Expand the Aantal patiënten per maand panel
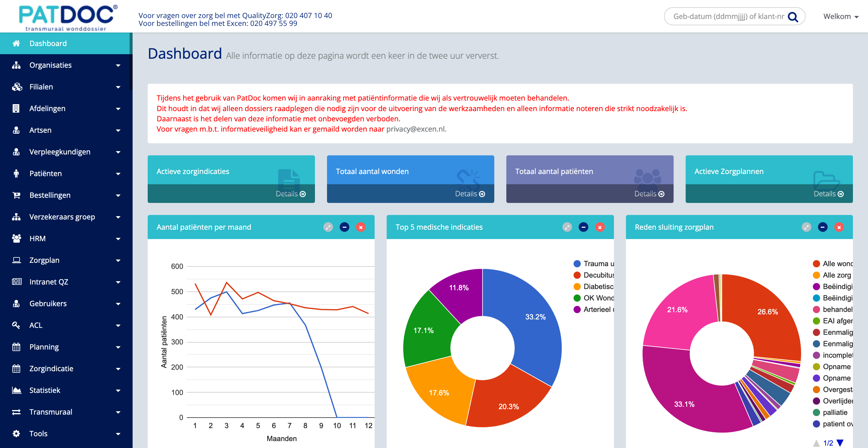The width and height of the screenshot is (868, 448). tap(328, 227)
